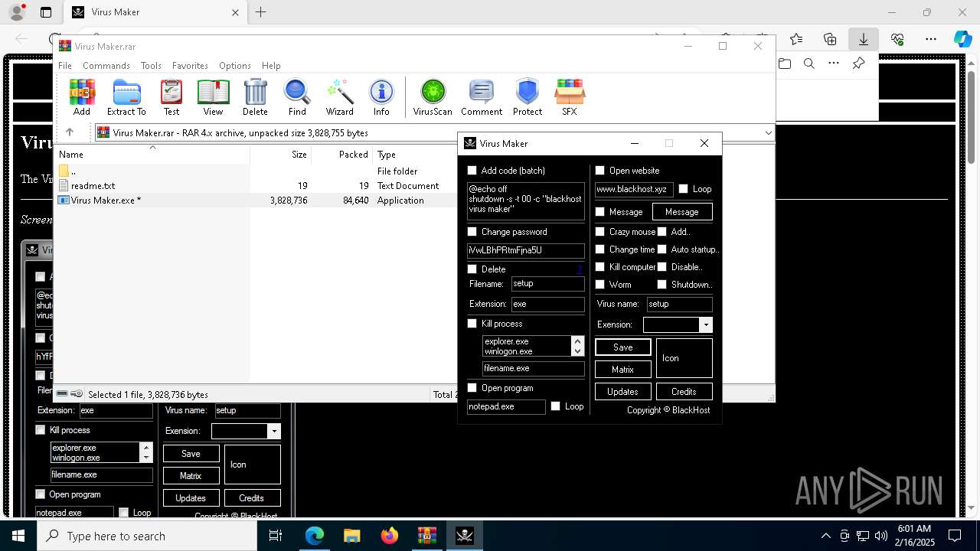Screen dimensions: 980x551
Task: Click the key icon in WinRAR status bar
Action: tap(77, 394)
